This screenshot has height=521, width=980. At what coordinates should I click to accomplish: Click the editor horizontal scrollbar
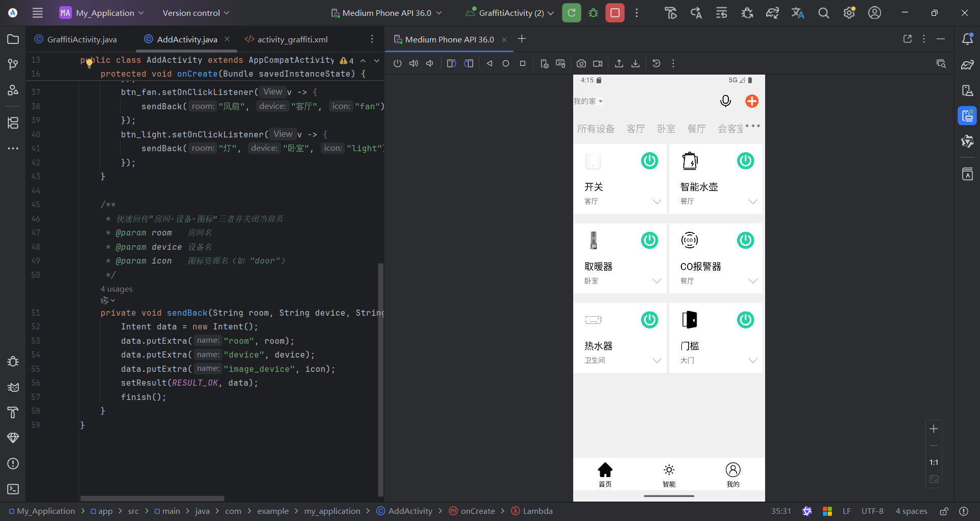pos(152,499)
